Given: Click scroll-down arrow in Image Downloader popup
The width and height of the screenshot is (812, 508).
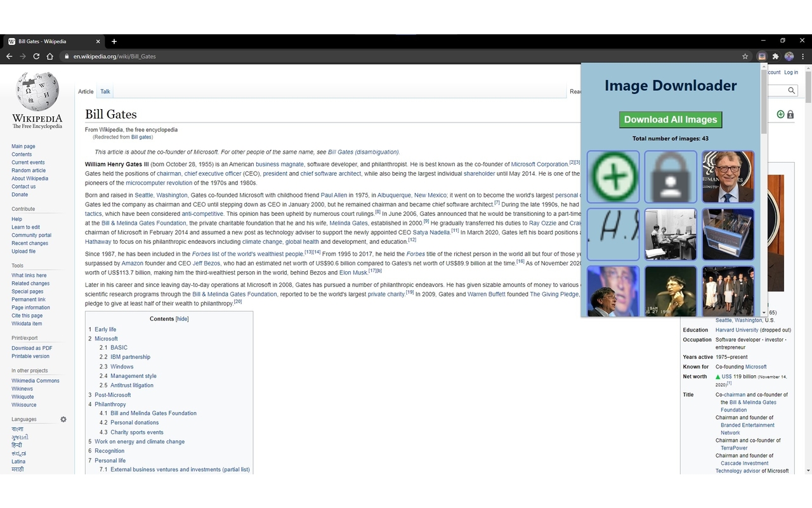Looking at the screenshot, I should [764, 313].
